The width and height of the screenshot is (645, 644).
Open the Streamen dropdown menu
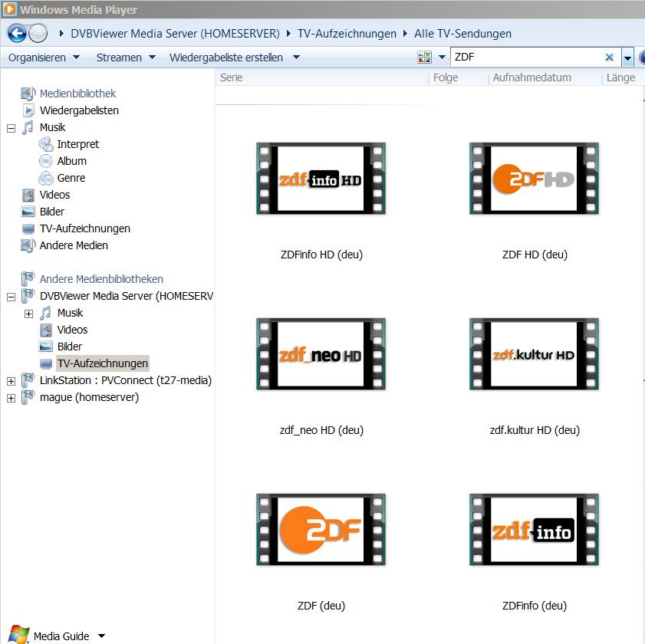click(126, 58)
